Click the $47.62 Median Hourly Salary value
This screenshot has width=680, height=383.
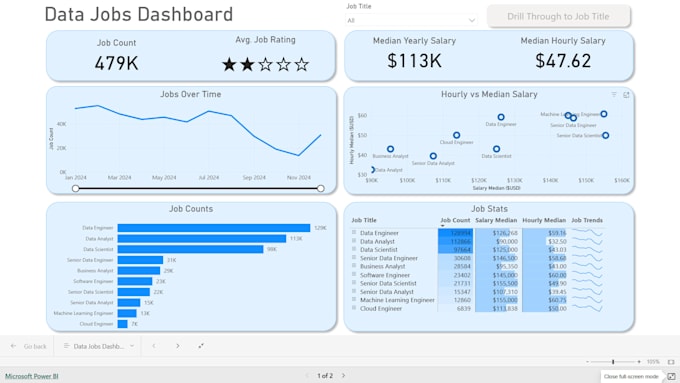(563, 61)
